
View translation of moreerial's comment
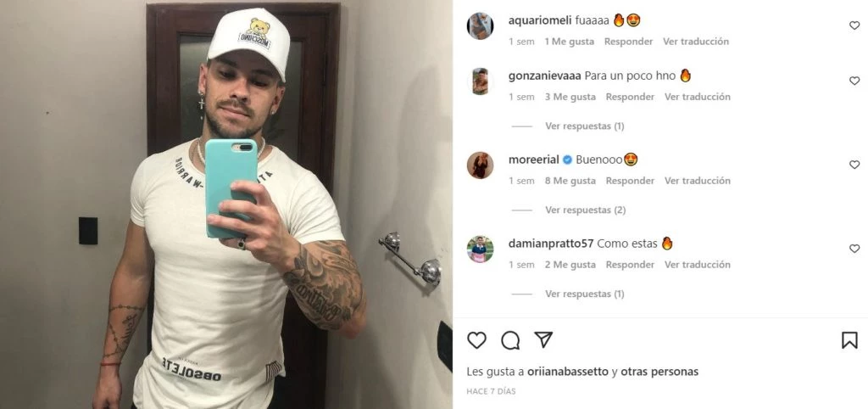(697, 181)
